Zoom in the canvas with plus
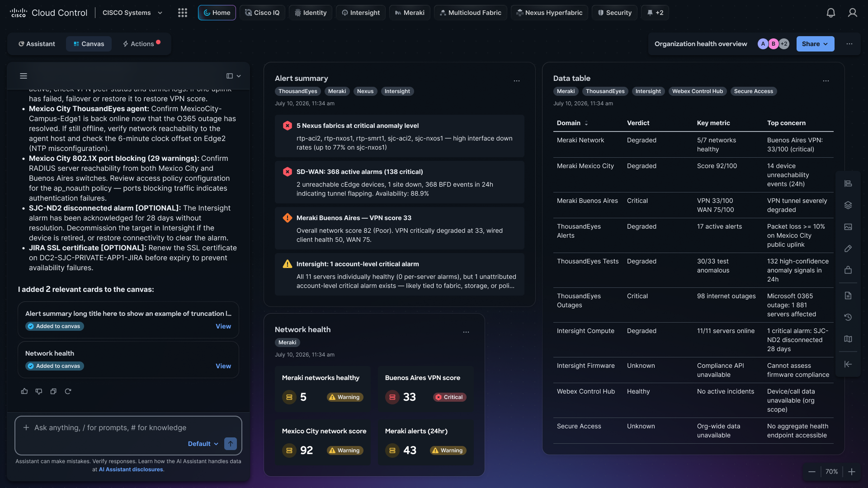868x488 pixels. [852, 472]
